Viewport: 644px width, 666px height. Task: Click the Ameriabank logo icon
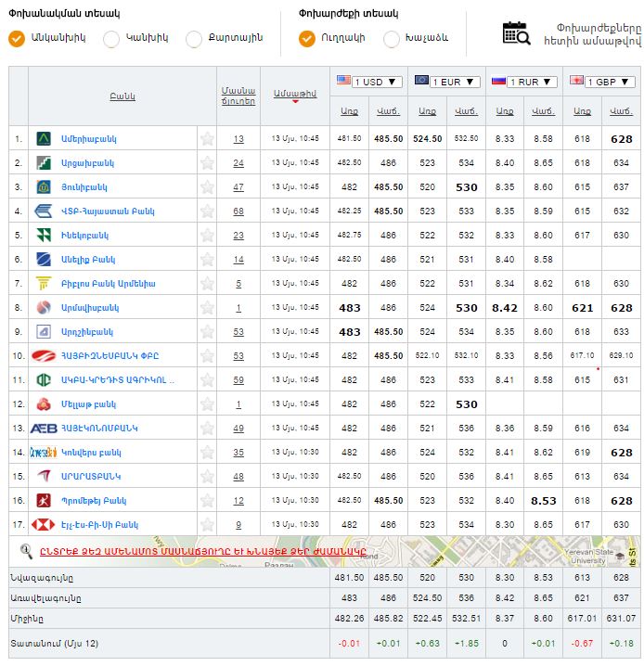[x=44, y=138]
